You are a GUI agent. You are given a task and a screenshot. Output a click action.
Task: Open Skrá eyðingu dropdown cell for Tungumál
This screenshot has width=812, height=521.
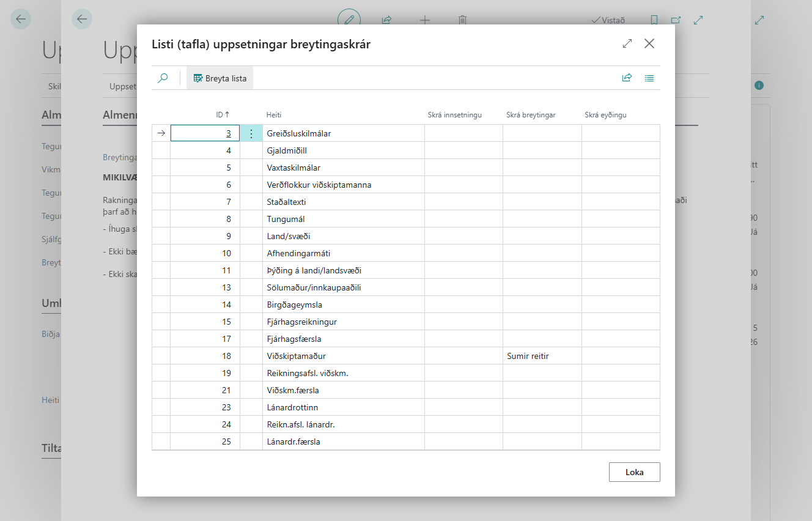(621, 219)
